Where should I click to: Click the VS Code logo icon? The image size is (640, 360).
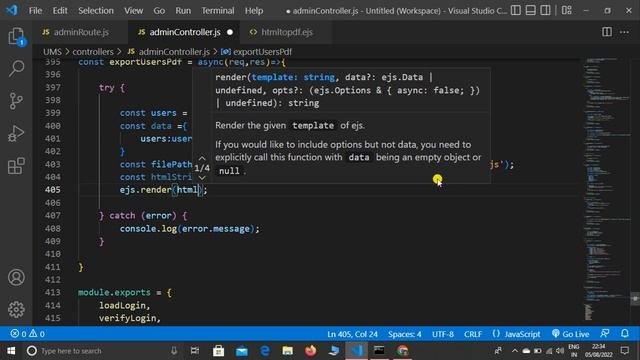(12, 10)
